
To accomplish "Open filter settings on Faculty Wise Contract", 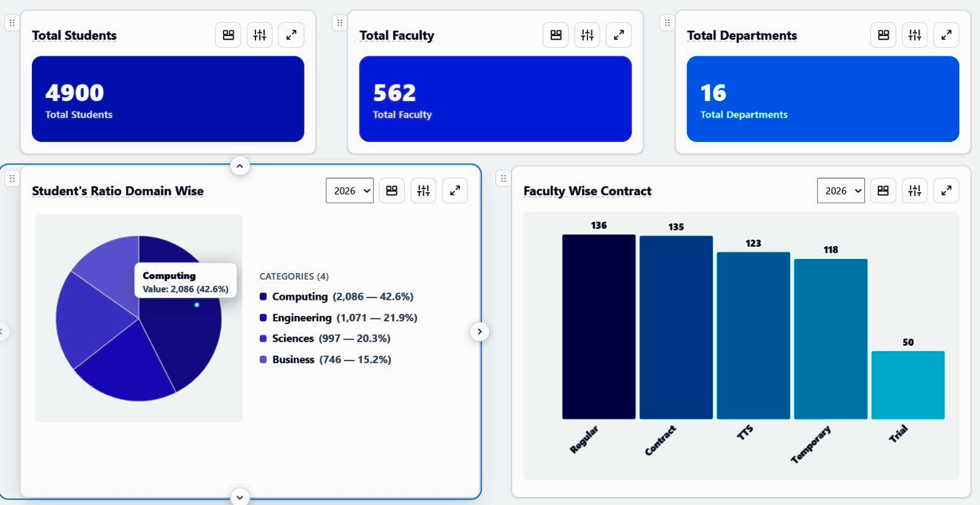I will coord(915,190).
